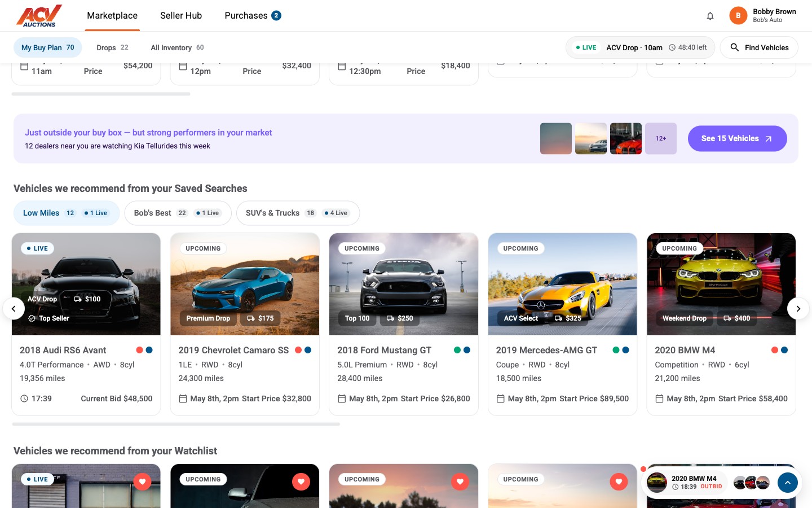
Task: Click the calendar icon on the Mercedes-AMG GT card
Action: point(500,398)
